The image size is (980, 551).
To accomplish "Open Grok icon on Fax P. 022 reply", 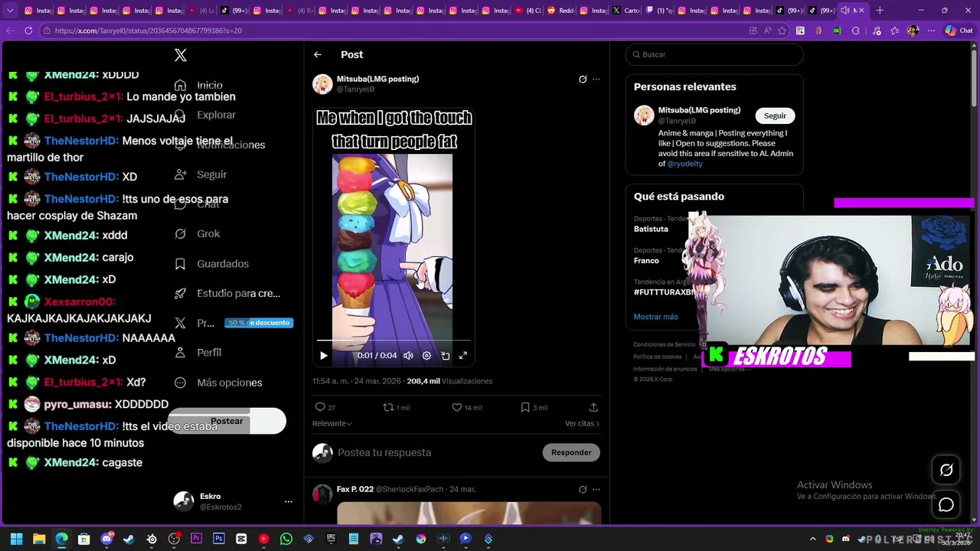I will [x=583, y=489].
